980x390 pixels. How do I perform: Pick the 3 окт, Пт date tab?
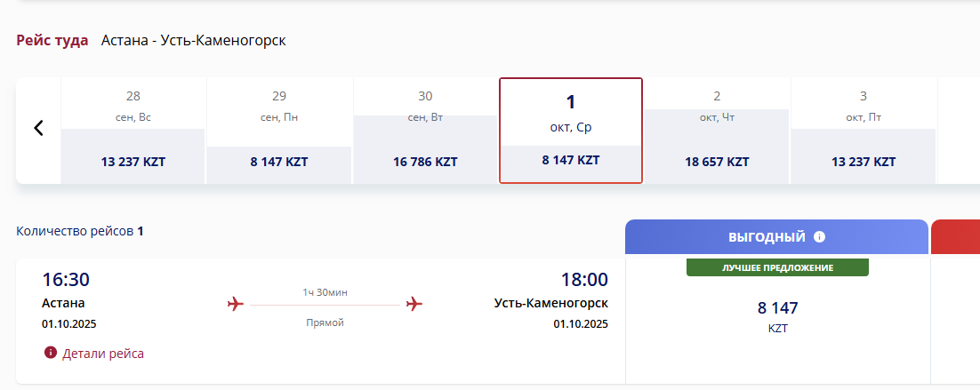click(x=864, y=131)
